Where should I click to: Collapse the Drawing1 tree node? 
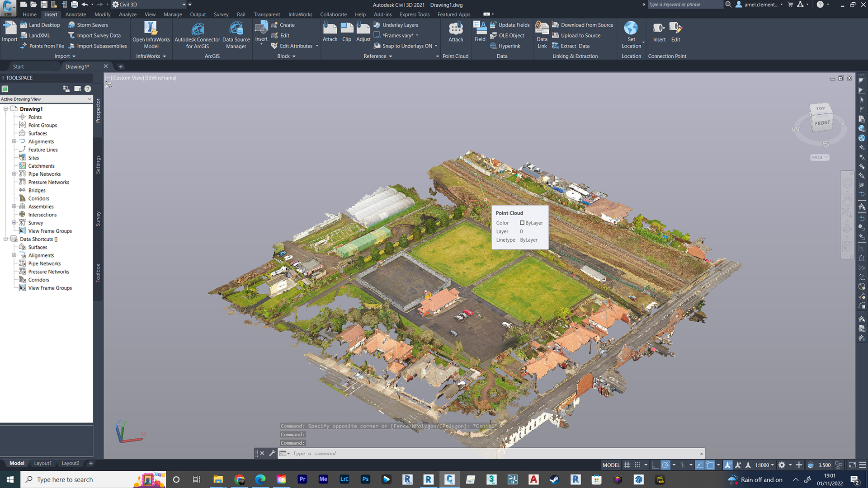[5, 109]
